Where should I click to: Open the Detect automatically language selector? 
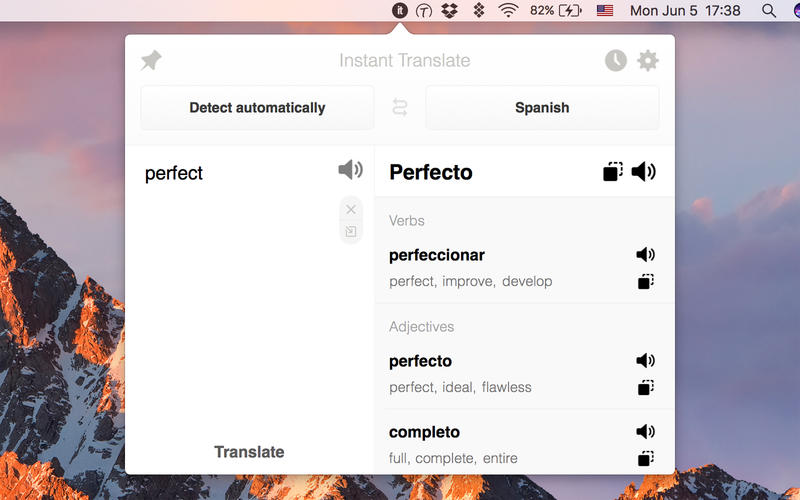click(257, 108)
